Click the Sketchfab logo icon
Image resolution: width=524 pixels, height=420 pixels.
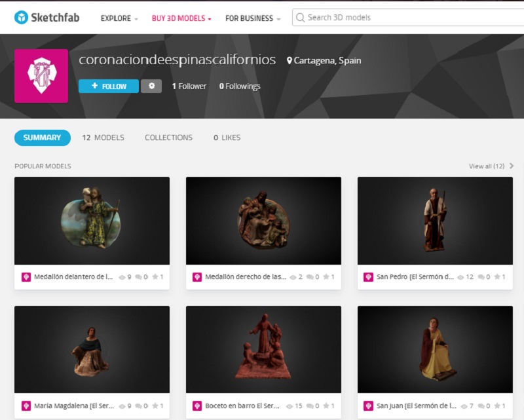point(22,18)
